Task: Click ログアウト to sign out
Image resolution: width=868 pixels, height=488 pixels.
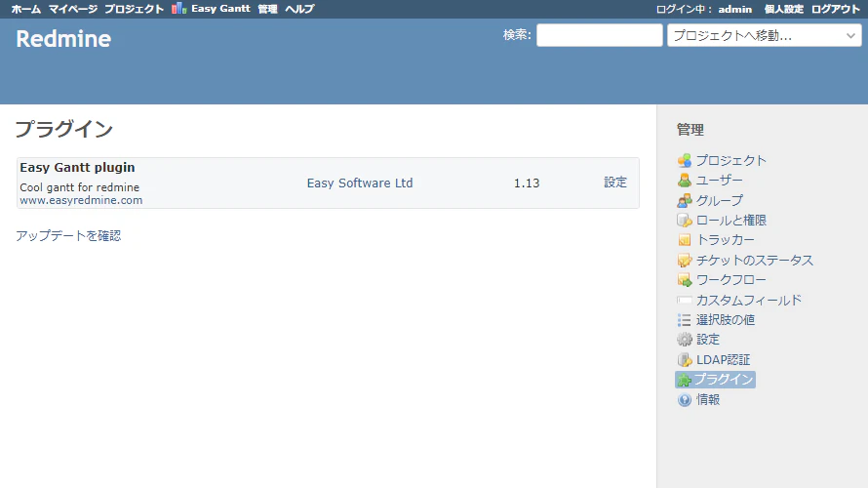Action: 836,9
